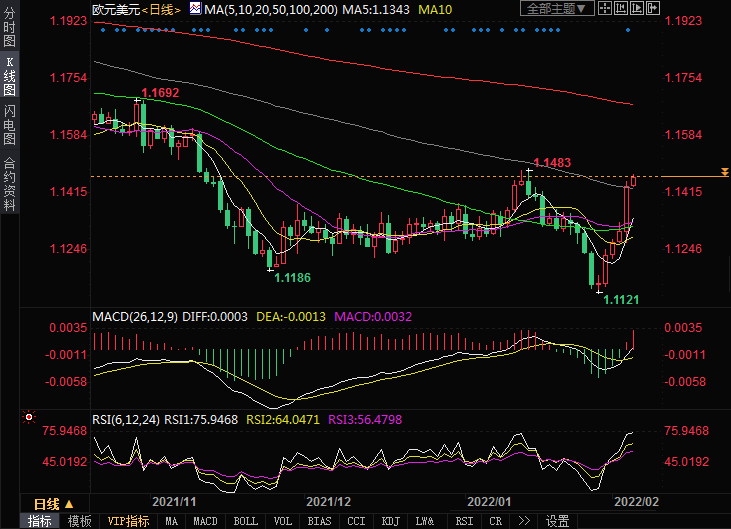This screenshot has height=529, width=731.
Task: Select the VIP指标 tab
Action: tap(128, 521)
